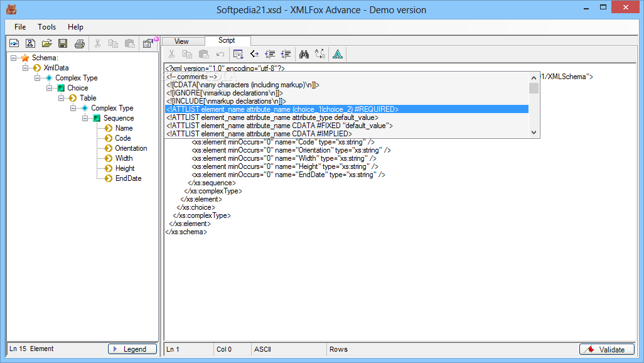Choose the CDATA snippet in list
Image resolution: width=644 pixels, height=363 pixels.
(x=346, y=85)
